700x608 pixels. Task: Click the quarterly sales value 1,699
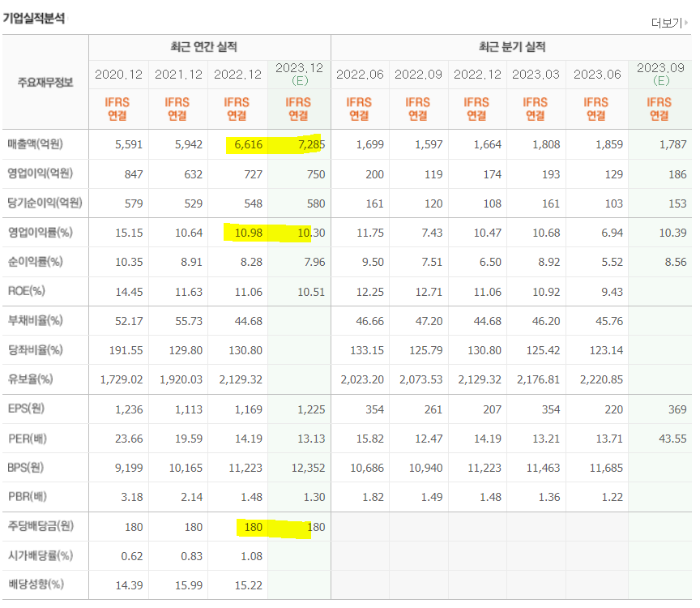click(369, 145)
